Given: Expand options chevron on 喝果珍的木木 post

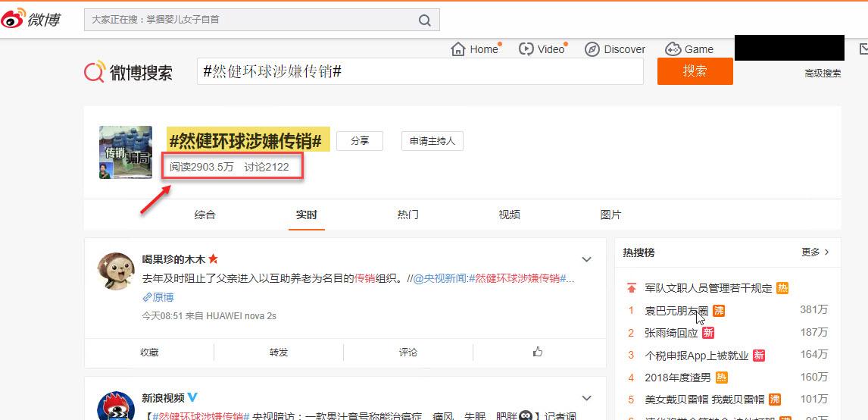Looking at the screenshot, I should pyautogui.click(x=587, y=259).
